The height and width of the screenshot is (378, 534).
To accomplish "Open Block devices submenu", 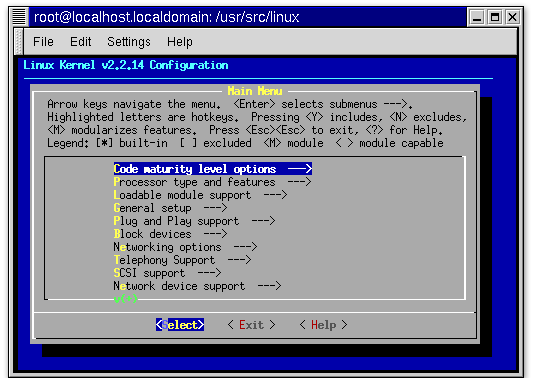I will click(170, 234).
